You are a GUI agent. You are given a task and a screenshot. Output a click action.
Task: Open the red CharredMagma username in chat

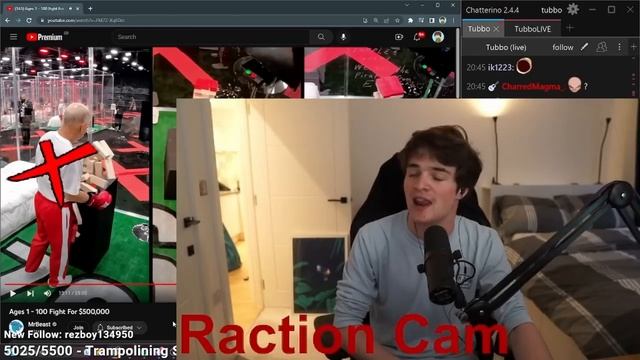click(x=532, y=87)
